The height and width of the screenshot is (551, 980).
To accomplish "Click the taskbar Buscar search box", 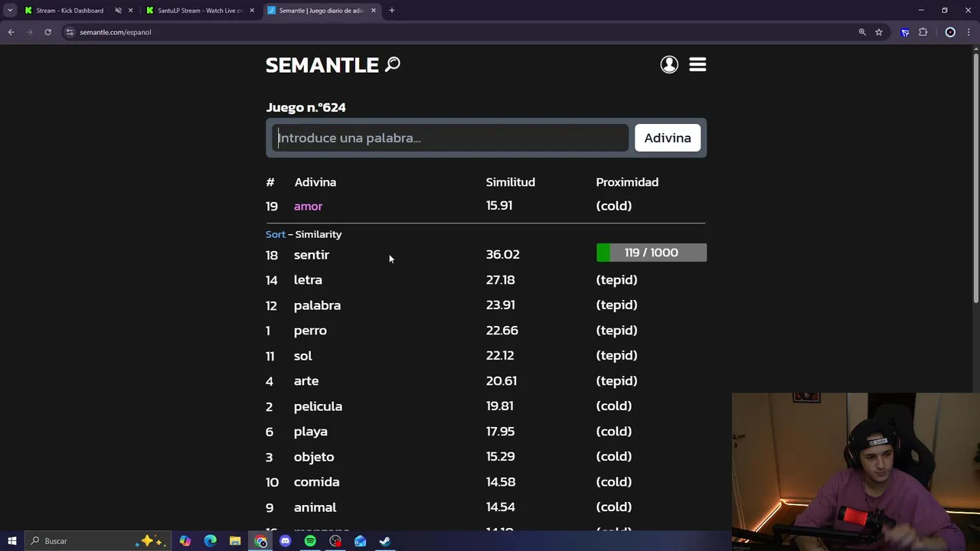I will coord(100,541).
